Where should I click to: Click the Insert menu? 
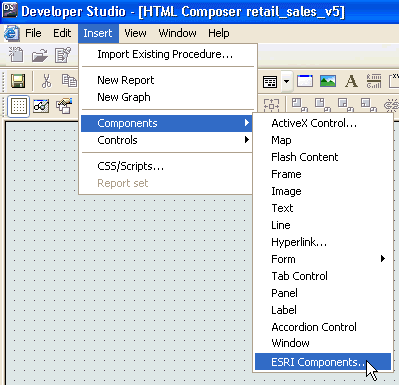click(x=98, y=33)
